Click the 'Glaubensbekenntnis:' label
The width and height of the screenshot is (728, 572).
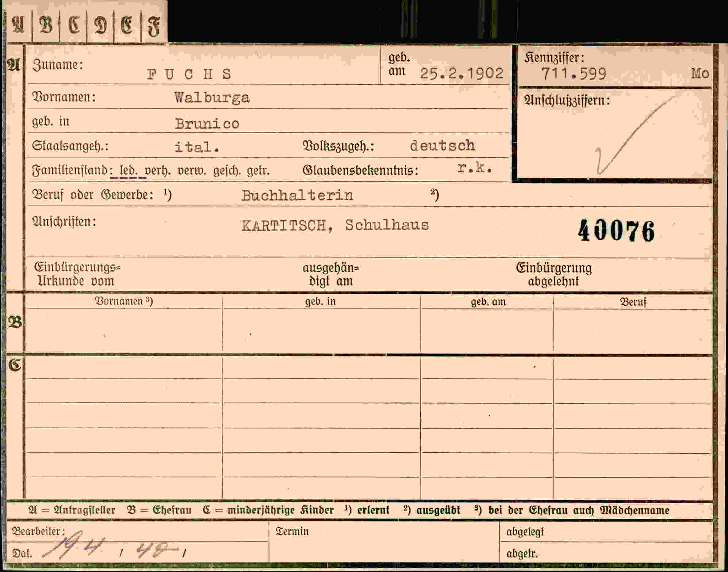(x=361, y=170)
